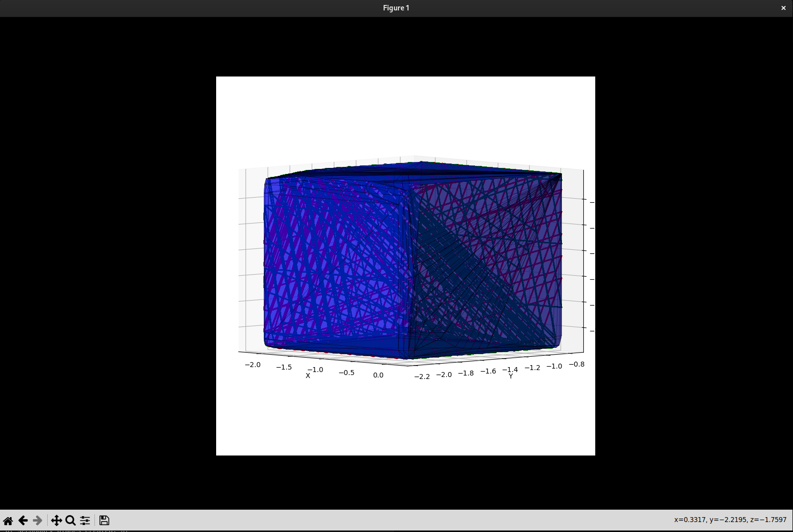Screen dimensions: 793x532
Task: Click the Figure 1 window title
Action: 396,8
